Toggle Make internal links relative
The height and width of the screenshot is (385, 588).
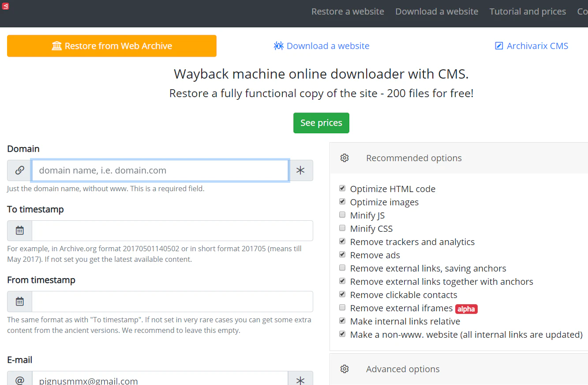click(342, 321)
